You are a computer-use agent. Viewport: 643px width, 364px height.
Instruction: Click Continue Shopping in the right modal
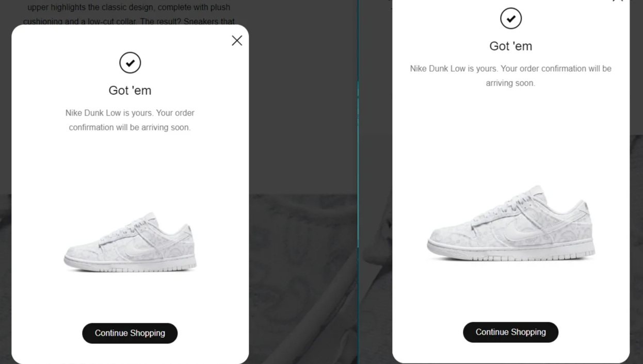coord(511,332)
